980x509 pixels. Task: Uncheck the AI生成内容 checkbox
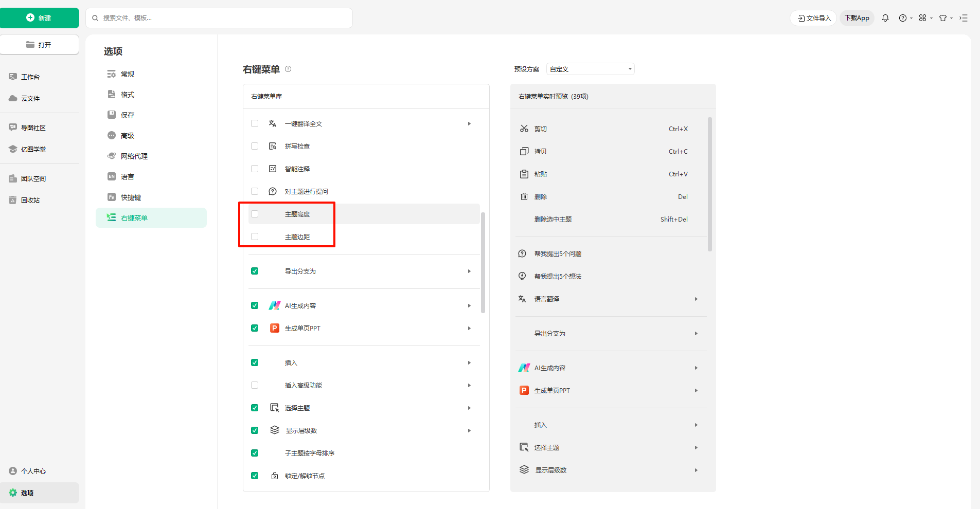click(255, 305)
